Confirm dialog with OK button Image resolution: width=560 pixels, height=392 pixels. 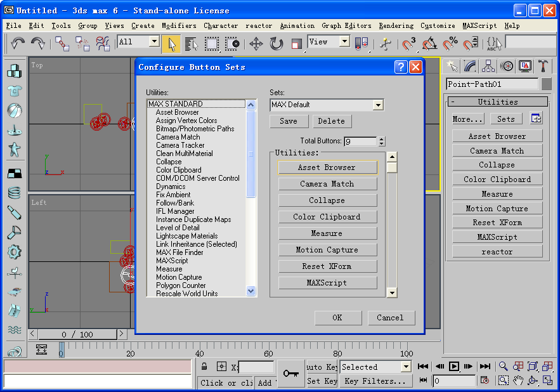337,318
